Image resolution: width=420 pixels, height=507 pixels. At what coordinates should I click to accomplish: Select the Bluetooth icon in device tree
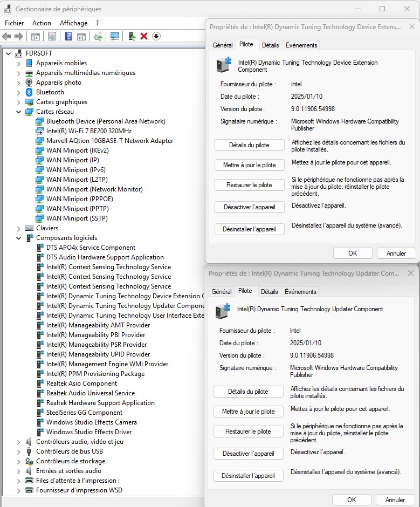point(30,92)
